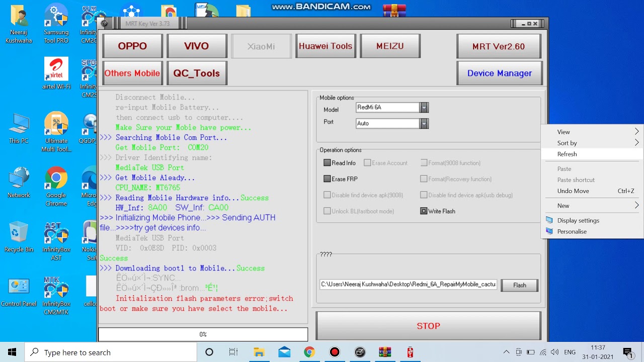This screenshot has width=644, height=362.
Task: Open Device Manager button
Action: click(x=499, y=73)
